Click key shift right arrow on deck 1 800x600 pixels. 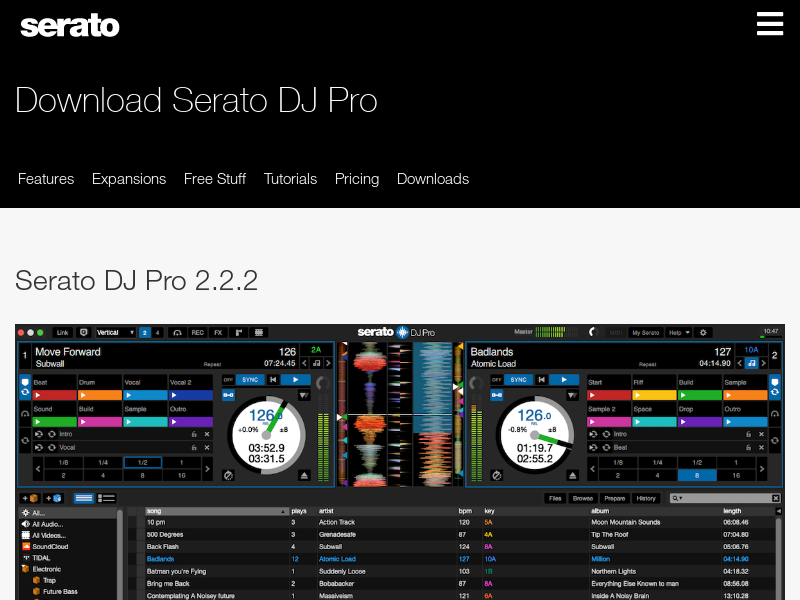[x=328, y=363]
